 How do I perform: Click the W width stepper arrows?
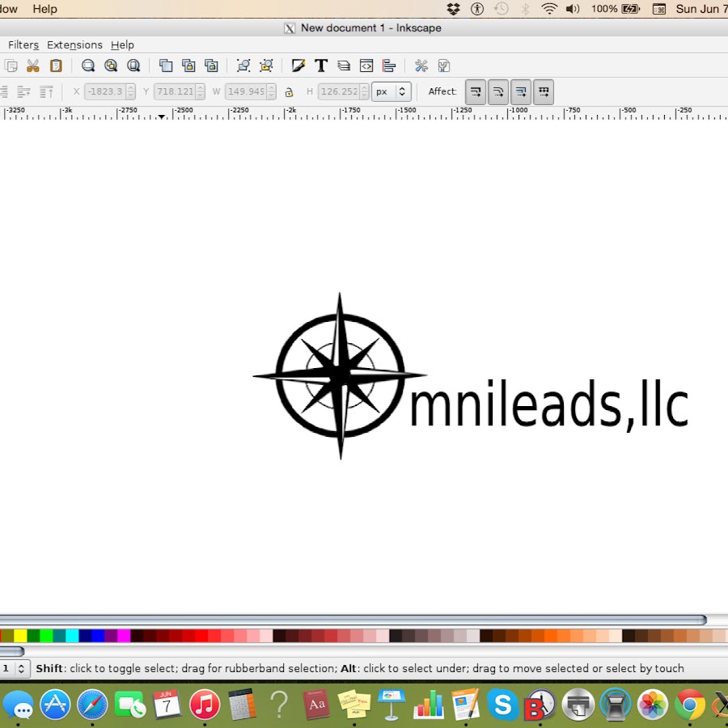pyautogui.click(x=272, y=91)
